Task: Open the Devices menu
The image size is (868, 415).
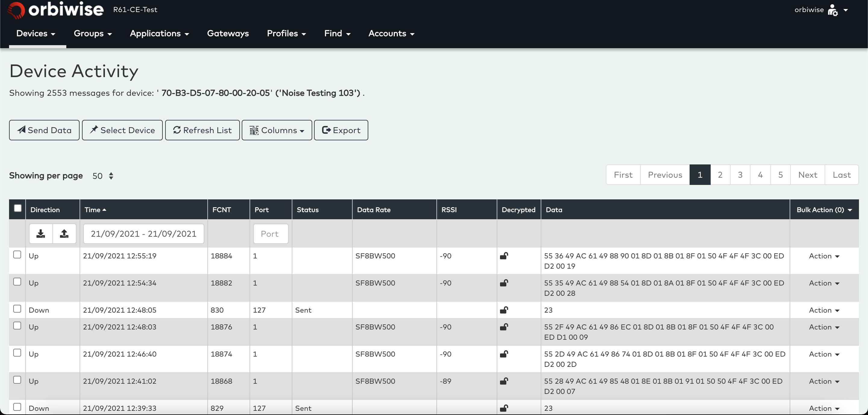Action: [36, 33]
